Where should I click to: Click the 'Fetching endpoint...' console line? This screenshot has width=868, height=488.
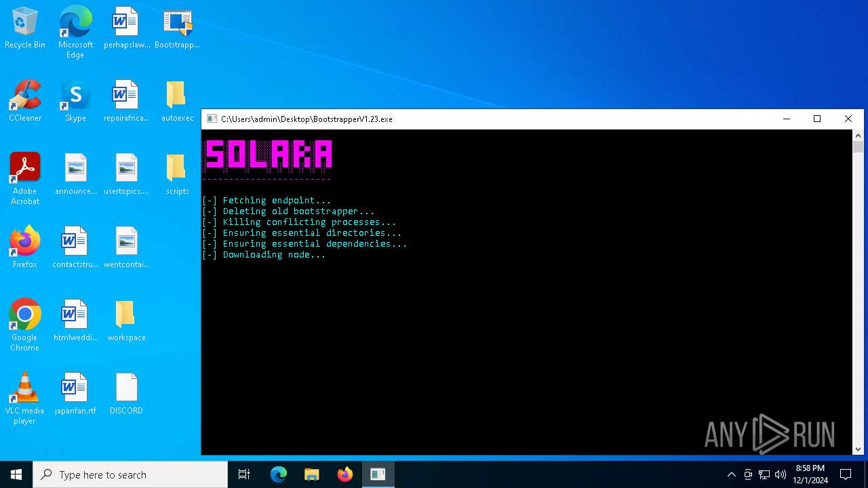(x=267, y=201)
